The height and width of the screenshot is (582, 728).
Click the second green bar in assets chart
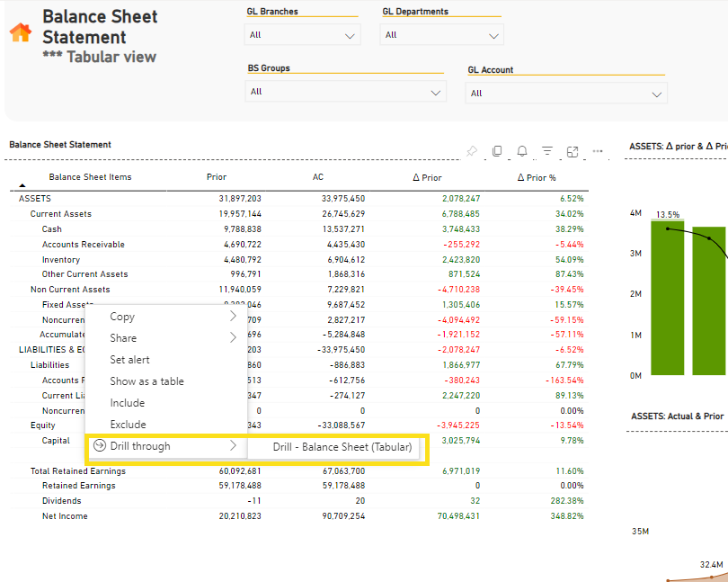[x=708, y=300]
